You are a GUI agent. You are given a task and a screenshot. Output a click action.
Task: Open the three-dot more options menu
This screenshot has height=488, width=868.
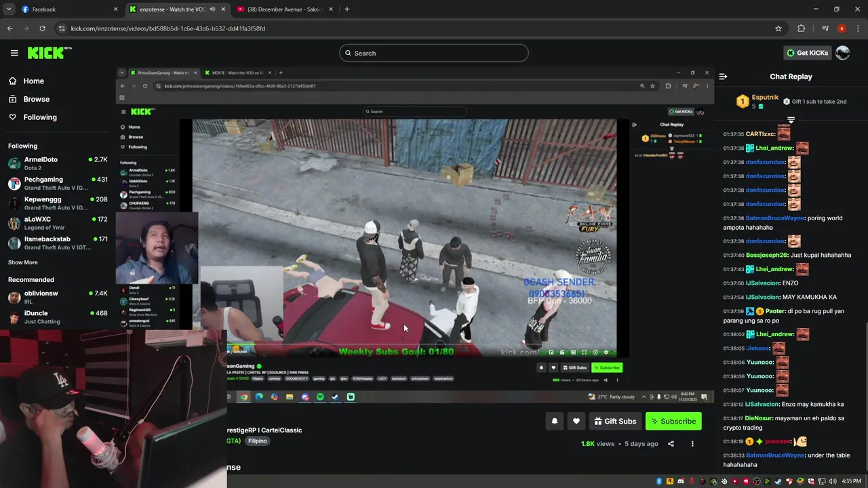click(692, 444)
